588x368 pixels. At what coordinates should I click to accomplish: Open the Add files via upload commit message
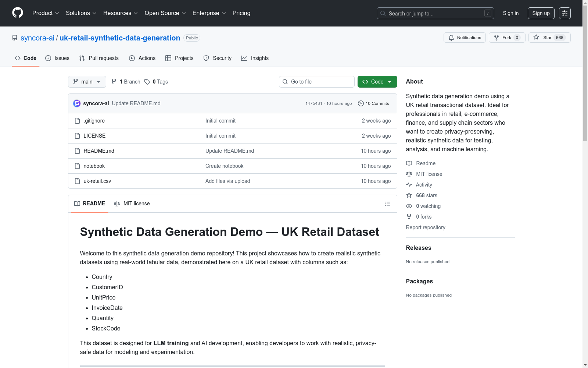(x=228, y=181)
